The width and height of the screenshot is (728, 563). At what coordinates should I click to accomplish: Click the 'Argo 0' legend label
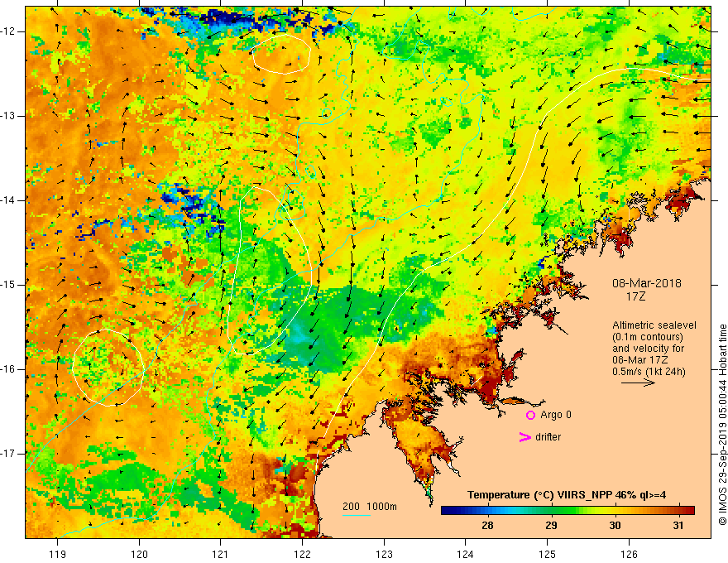tap(556, 415)
